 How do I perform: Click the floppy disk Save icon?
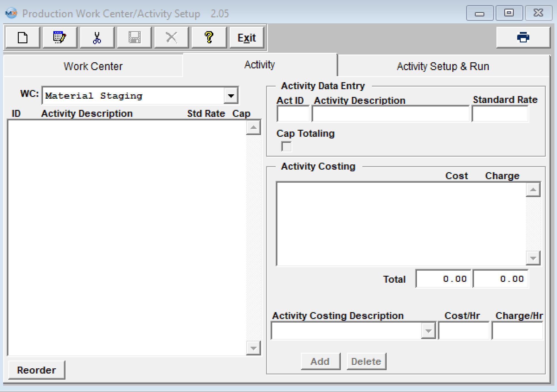[x=134, y=37]
